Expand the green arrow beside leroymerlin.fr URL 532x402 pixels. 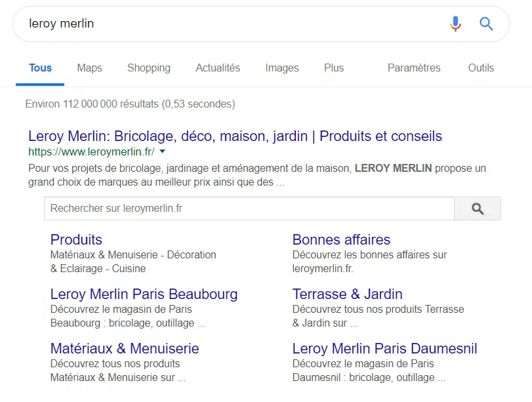tap(163, 152)
